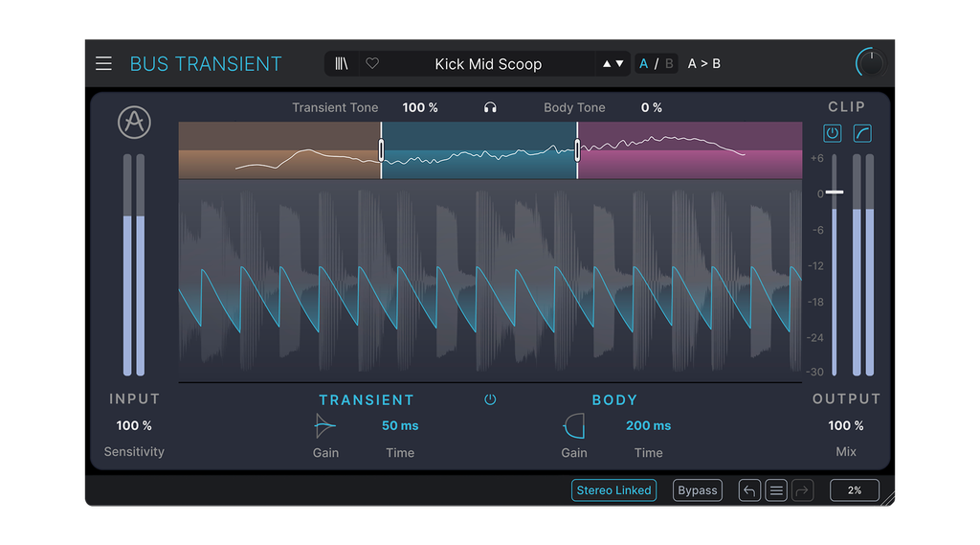The image size is (980, 545).
Task: Open the edit history list icon
Action: (x=776, y=490)
